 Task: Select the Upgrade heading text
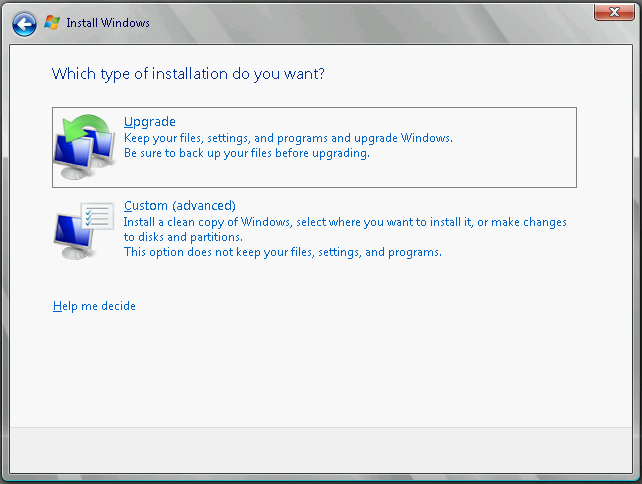(149, 122)
